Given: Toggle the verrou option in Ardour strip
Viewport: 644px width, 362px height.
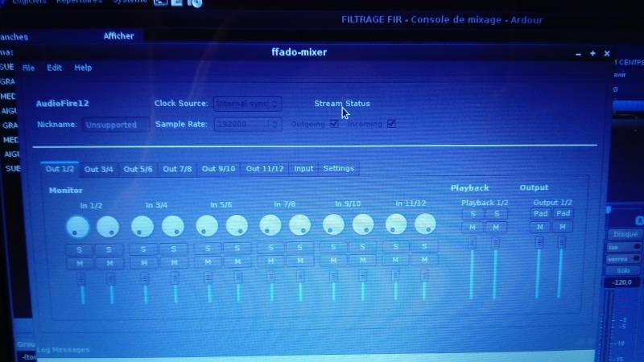Looking at the screenshot, I should tap(623, 259).
